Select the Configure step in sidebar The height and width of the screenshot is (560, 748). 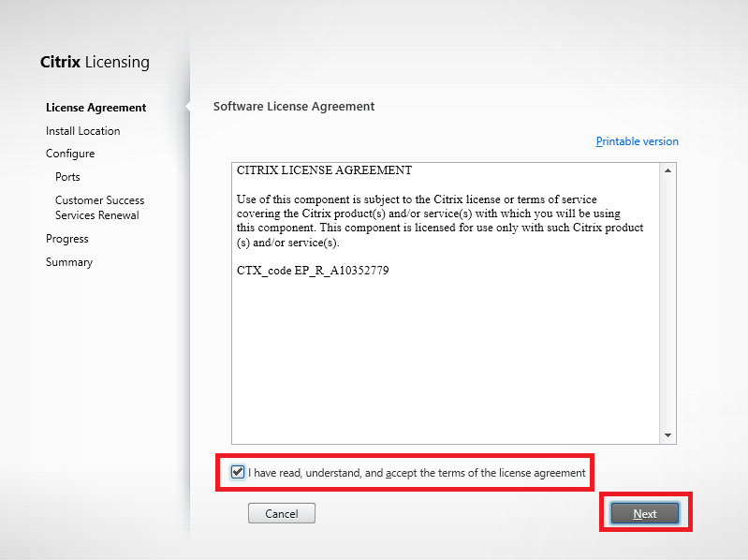click(70, 154)
